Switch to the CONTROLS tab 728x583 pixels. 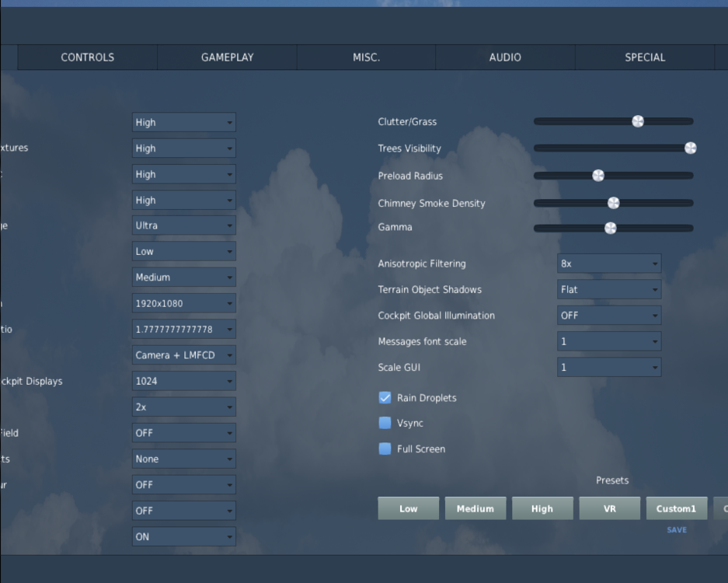[87, 58]
